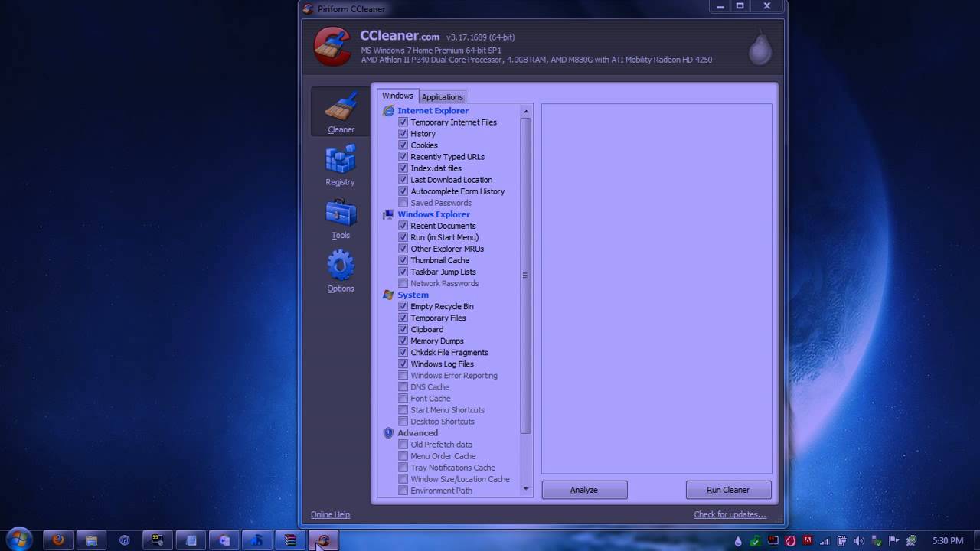Image resolution: width=980 pixels, height=551 pixels.
Task: Click the Menu Order Cache label
Action: point(443,456)
